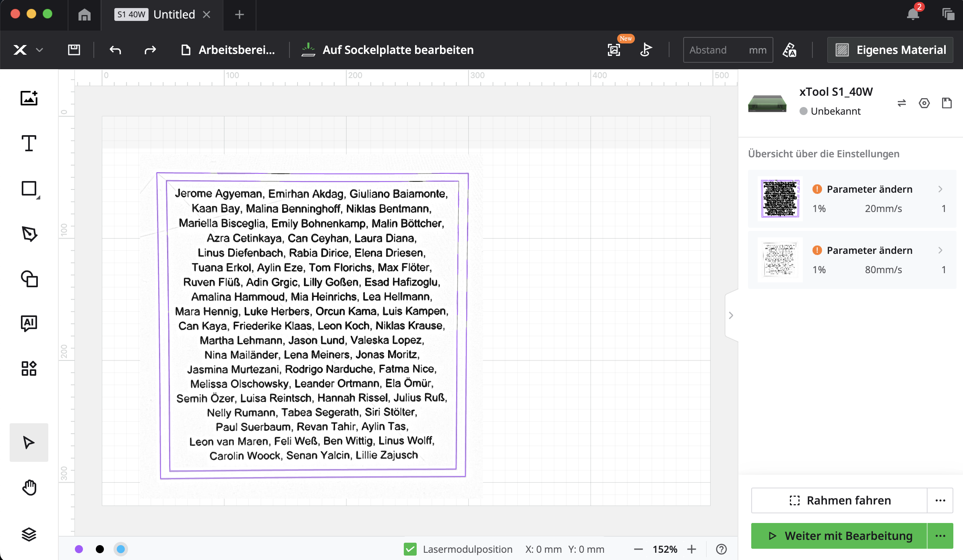The height and width of the screenshot is (560, 963).
Task: Click the Unbekannt status text
Action: coord(836,111)
